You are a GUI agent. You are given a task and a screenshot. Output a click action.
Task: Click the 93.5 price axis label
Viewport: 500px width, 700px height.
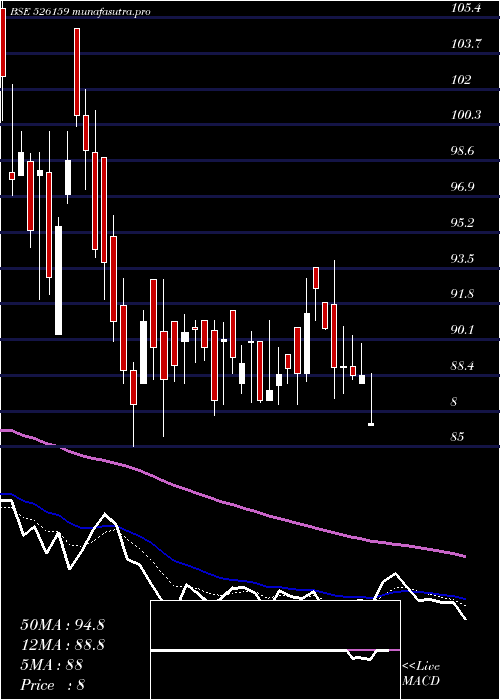pos(463,258)
